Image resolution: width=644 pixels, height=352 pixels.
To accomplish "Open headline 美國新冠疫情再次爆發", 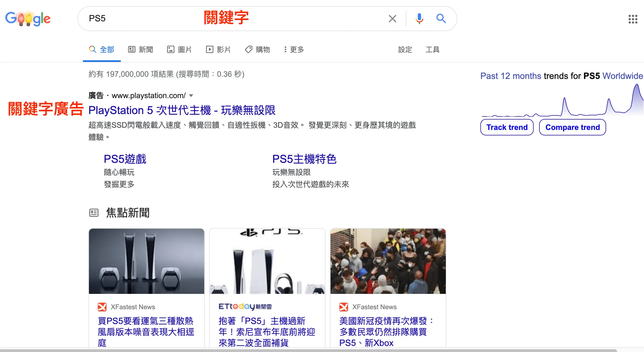I will (x=387, y=332).
